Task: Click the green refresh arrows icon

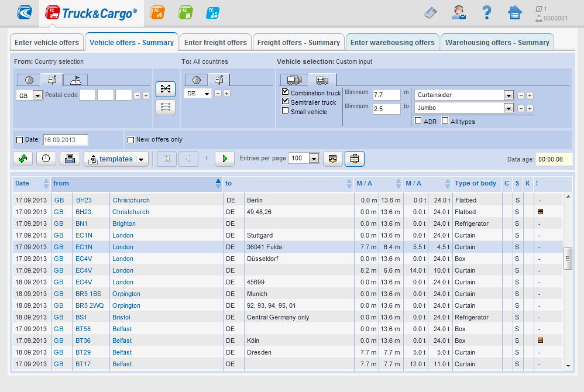Action: coord(23,159)
